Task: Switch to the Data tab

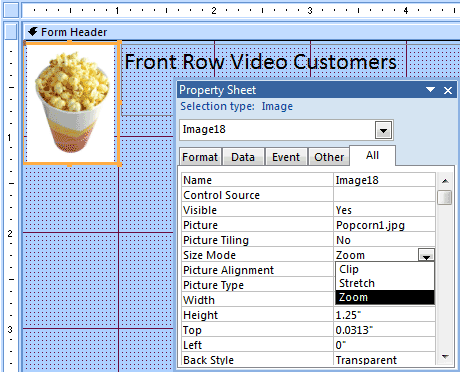Action: 243,157
